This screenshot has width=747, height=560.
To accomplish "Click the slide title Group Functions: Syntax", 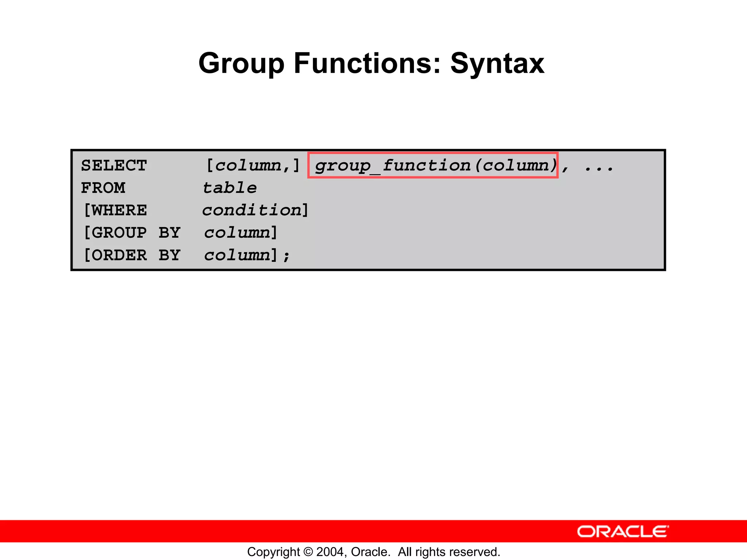I will (371, 63).
